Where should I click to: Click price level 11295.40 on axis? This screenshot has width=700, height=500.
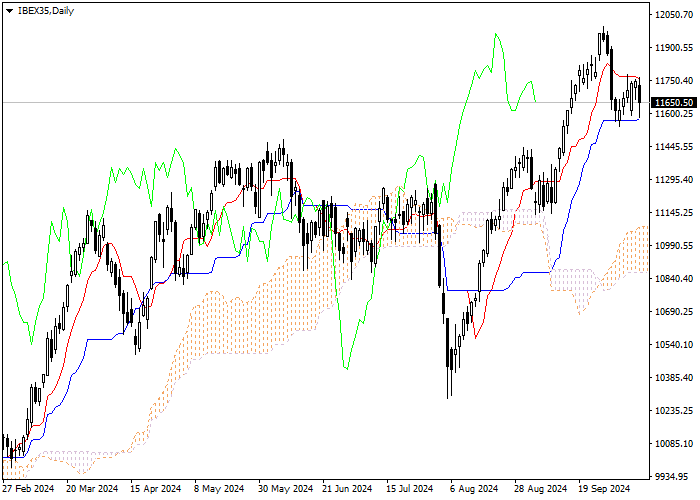tap(674, 180)
